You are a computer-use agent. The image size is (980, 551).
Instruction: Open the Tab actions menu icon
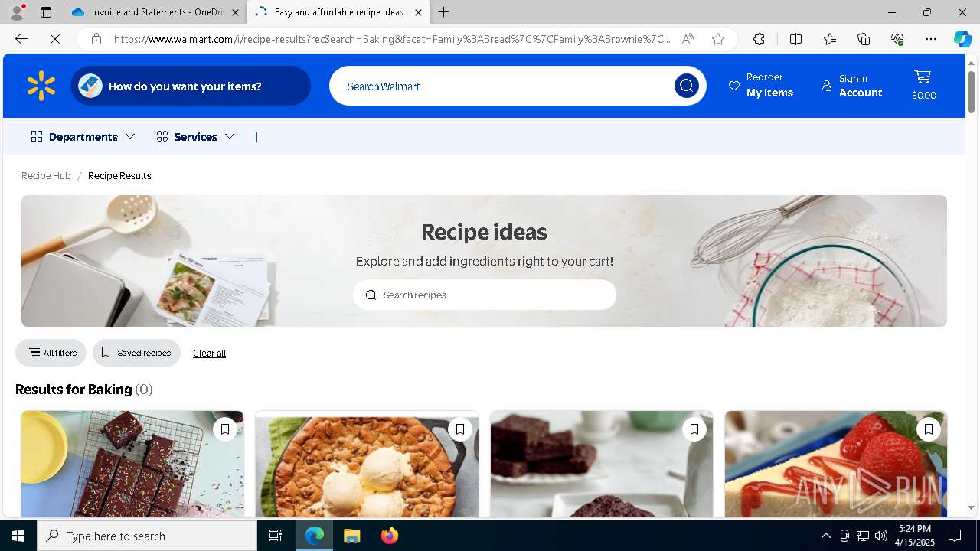pos(46,12)
